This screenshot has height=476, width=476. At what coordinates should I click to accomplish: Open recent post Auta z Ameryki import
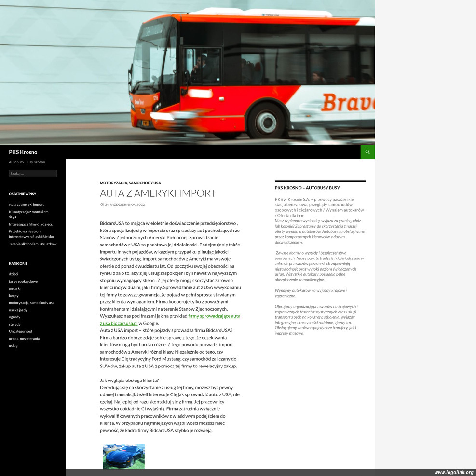pyautogui.click(x=27, y=204)
